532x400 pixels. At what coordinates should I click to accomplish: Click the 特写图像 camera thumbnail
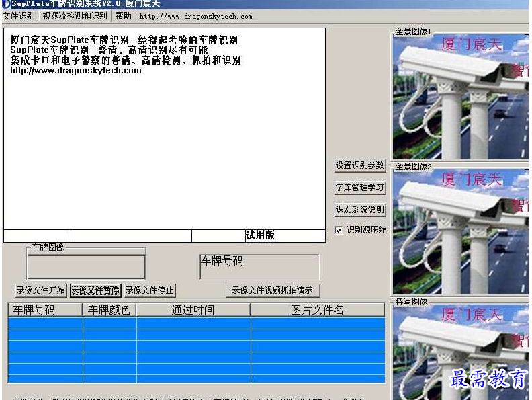pos(460,352)
